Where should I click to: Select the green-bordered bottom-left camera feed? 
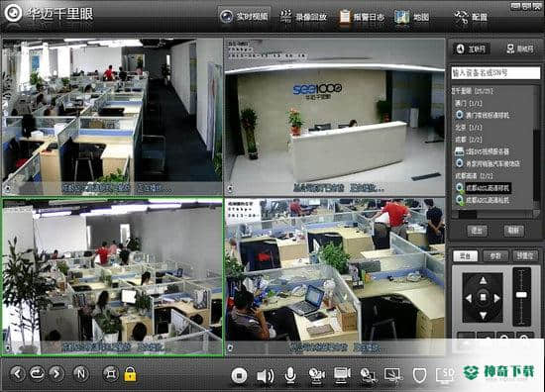click(112, 277)
